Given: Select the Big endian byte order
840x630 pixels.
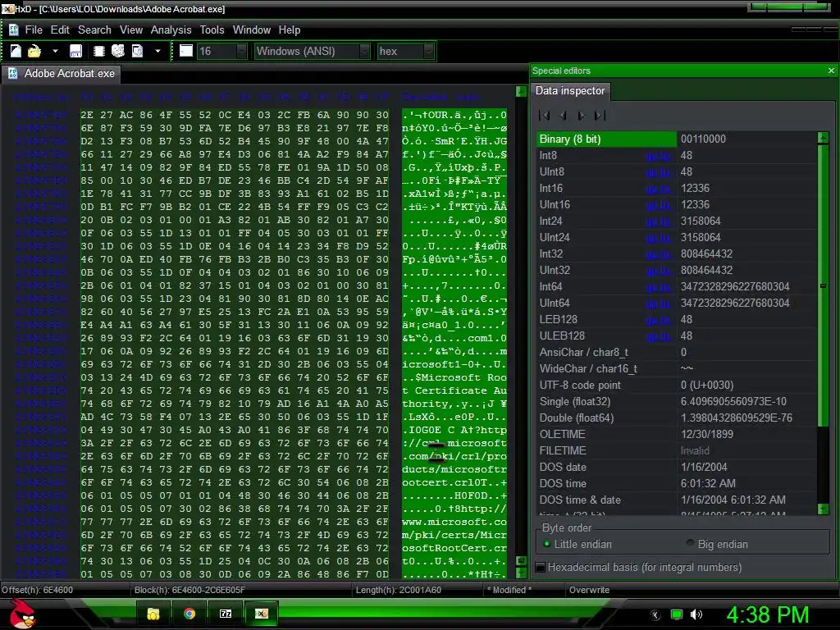Looking at the screenshot, I should pos(717,545).
